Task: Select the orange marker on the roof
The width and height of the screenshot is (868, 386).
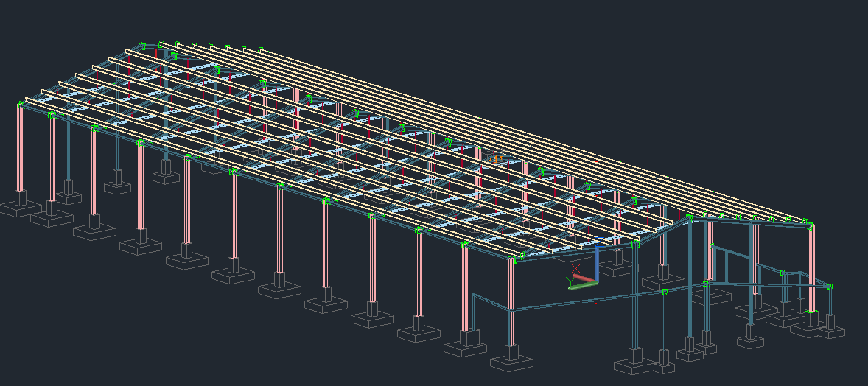Action: [x=495, y=158]
